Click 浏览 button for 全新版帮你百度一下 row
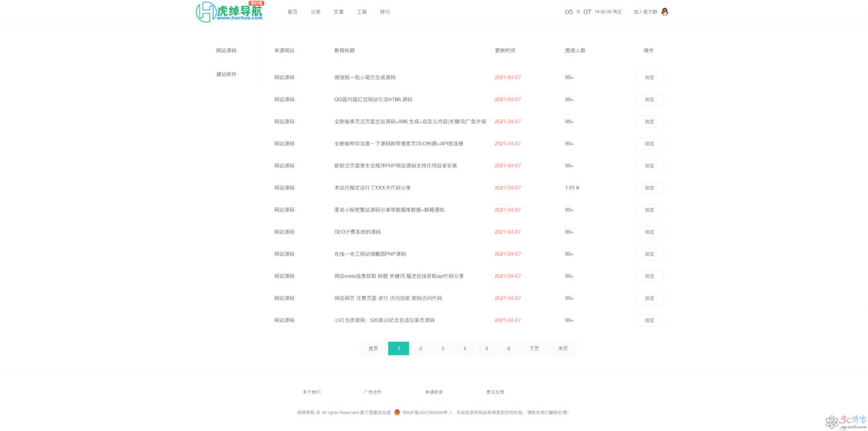 pyautogui.click(x=649, y=143)
